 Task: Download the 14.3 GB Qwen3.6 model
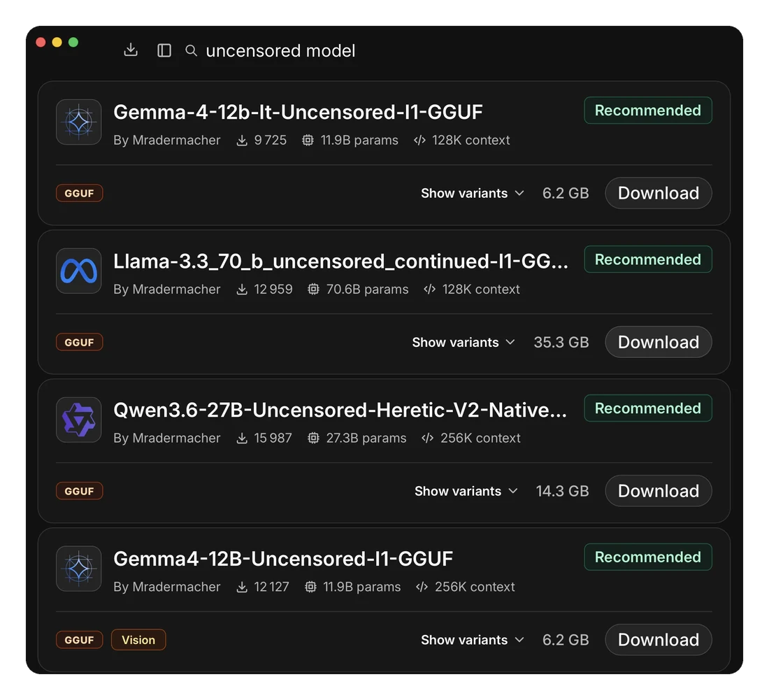658,491
